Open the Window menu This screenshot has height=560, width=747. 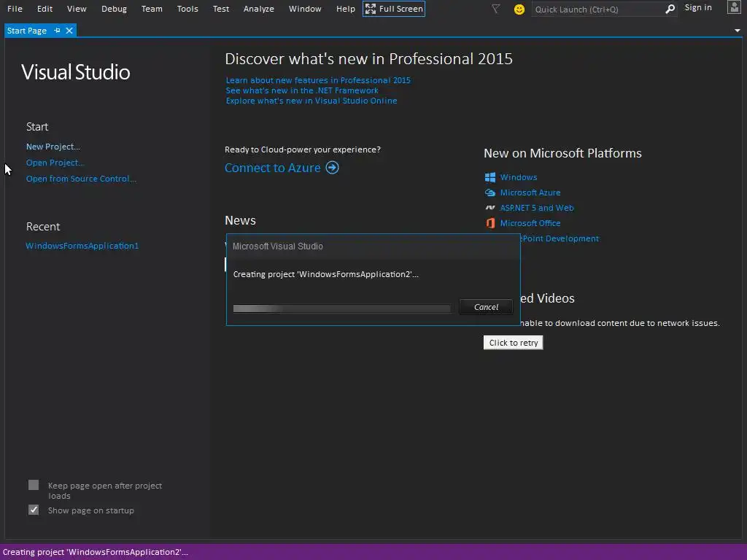pyautogui.click(x=305, y=9)
